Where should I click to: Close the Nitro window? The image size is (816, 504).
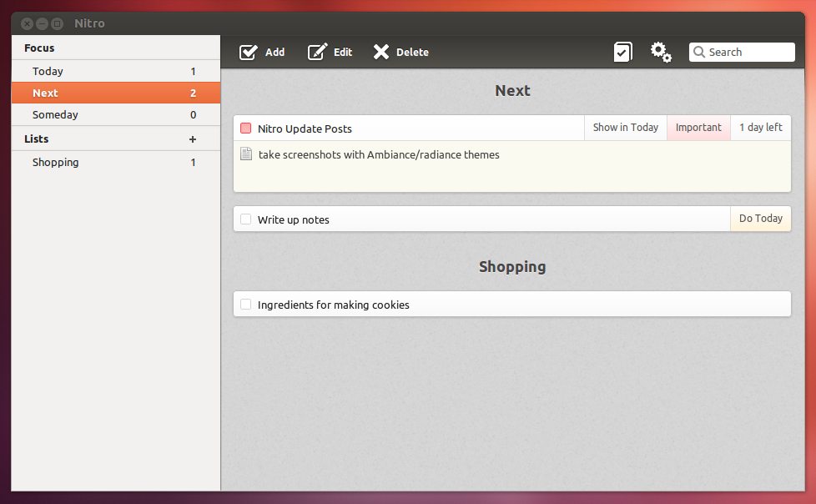(x=27, y=23)
